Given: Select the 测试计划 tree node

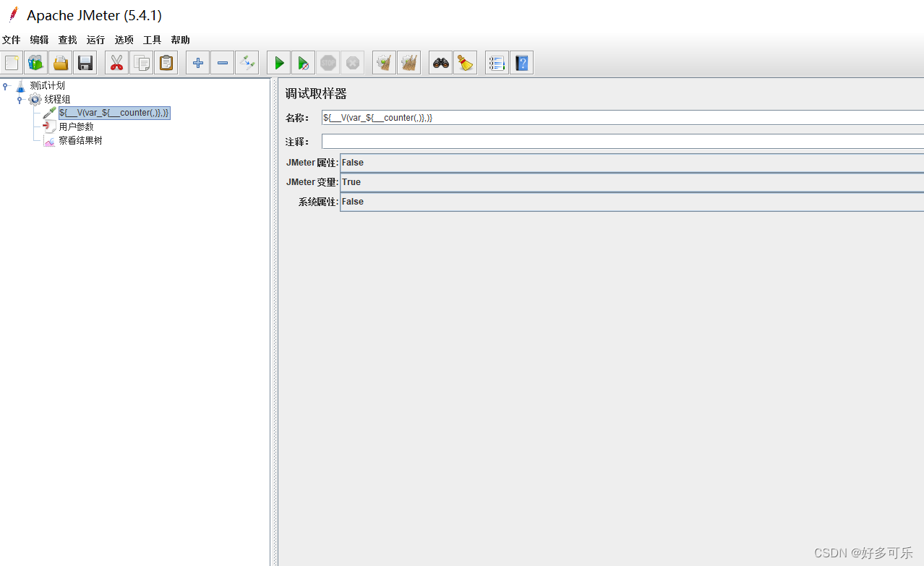Looking at the screenshot, I should [47, 85].
